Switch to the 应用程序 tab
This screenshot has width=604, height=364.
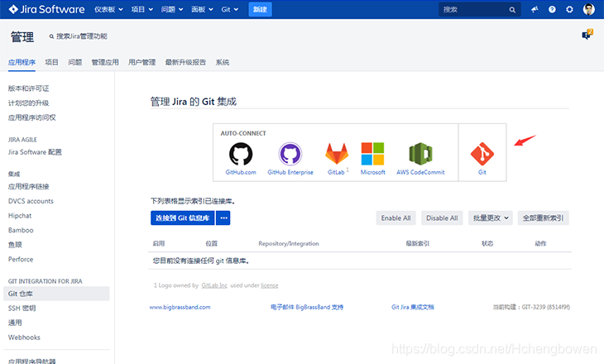click(x=22, y=62)
